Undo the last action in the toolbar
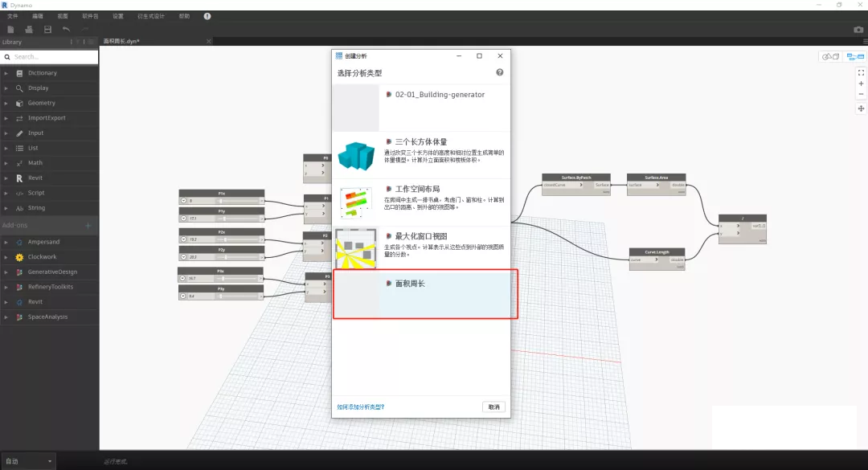The width and height of the screenshot is (868, 470). coord(67,30)
